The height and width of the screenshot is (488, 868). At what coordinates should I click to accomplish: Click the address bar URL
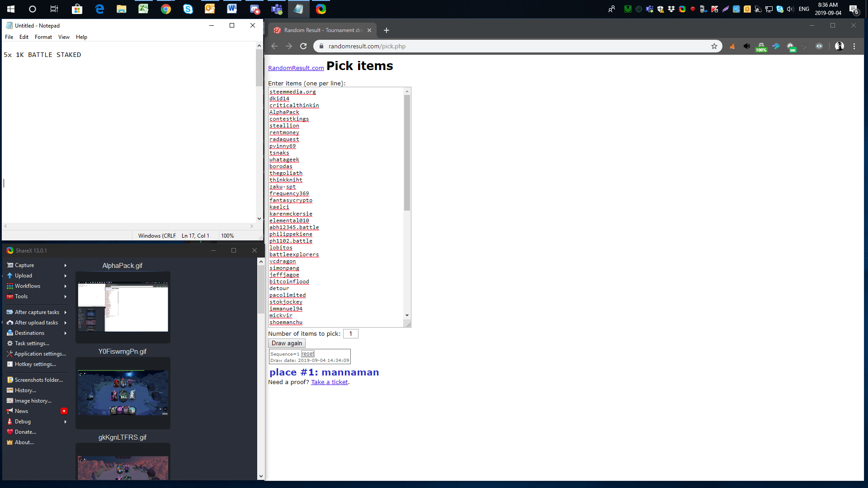click(367, 46)
